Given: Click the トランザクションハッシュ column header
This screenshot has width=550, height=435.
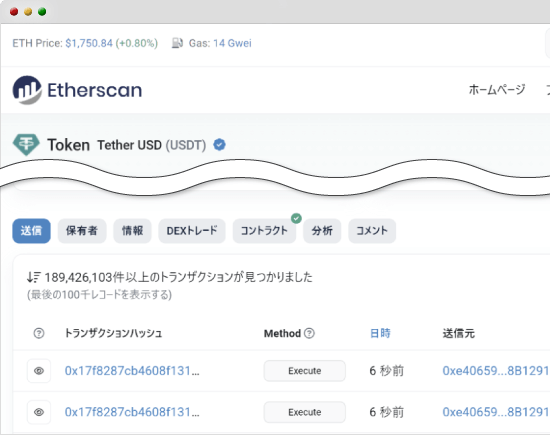Looking at the screenshot, I should coord(113,333).
